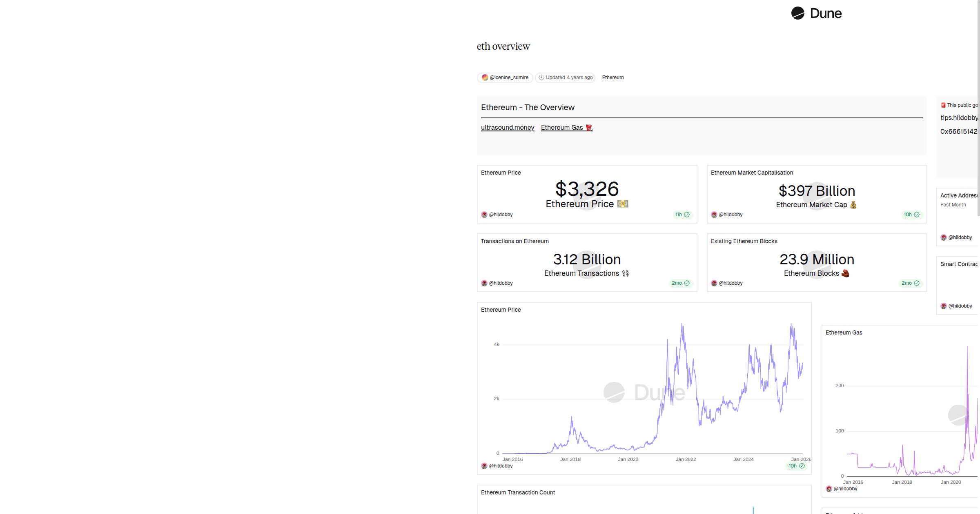Click the 10h freshness badge on the price chart
This screenshot has height=514, width=980.
pos(796,465)
